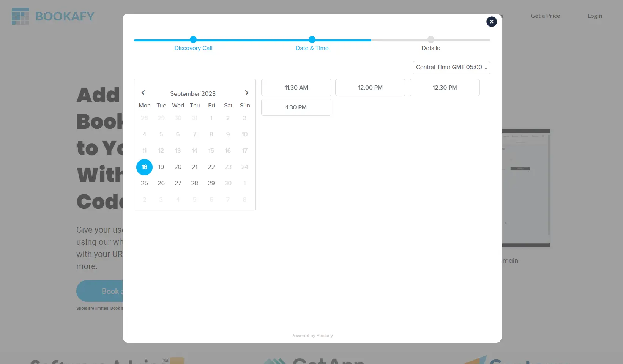Click the Login menu item
The width and height of the screenshot is (623, 364).
tap(595, 16)
